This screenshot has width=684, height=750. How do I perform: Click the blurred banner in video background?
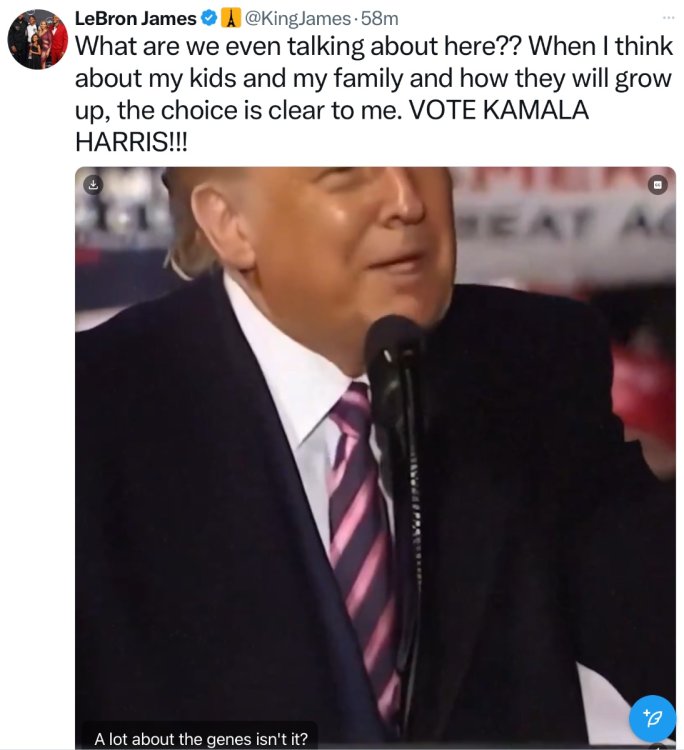pyautogui.click(x=564, y=225)
